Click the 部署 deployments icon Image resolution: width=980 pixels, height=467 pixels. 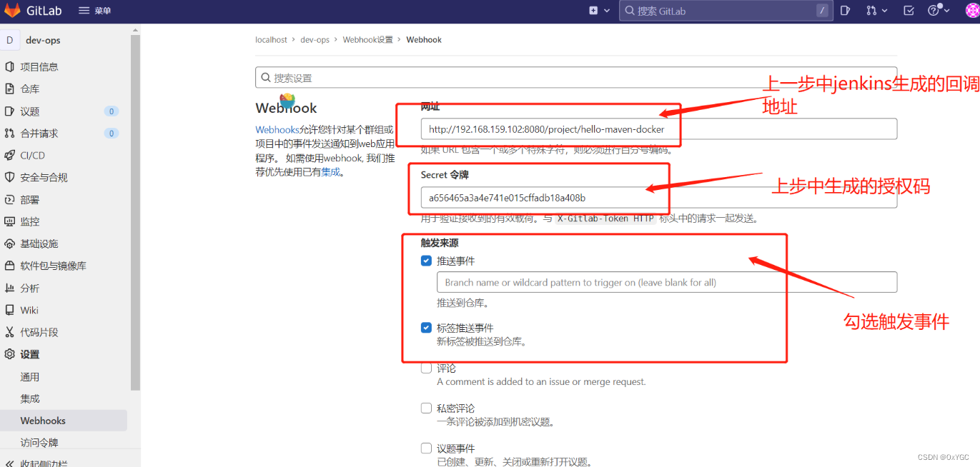pos(9,200)
